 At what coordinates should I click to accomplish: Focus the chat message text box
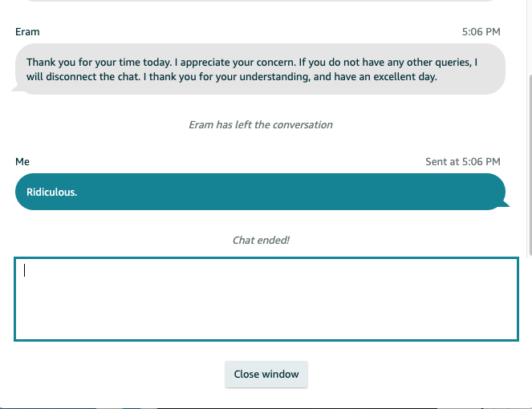(x=266, y=299)
